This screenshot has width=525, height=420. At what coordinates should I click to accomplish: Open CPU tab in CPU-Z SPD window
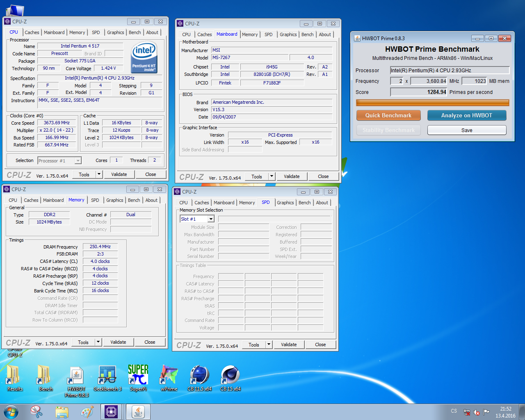tap(183, 203)
